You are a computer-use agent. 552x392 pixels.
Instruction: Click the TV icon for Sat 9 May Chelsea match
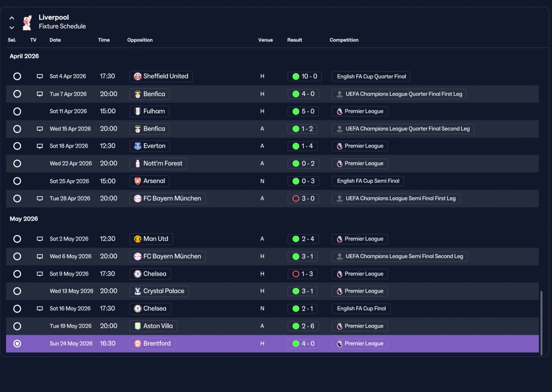coord(40,274)
